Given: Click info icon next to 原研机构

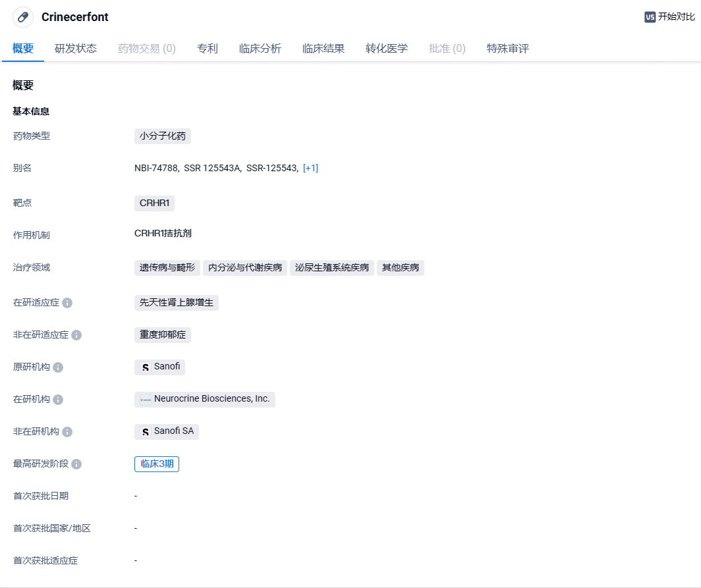Looking at the screenshot, I should [x=58, y=367].
